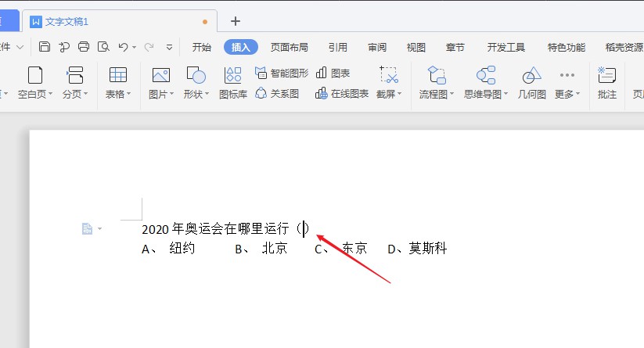Click the export-to-PDF icon beside Save
This screenshot has height=348, width=644.
coord(64,47)
